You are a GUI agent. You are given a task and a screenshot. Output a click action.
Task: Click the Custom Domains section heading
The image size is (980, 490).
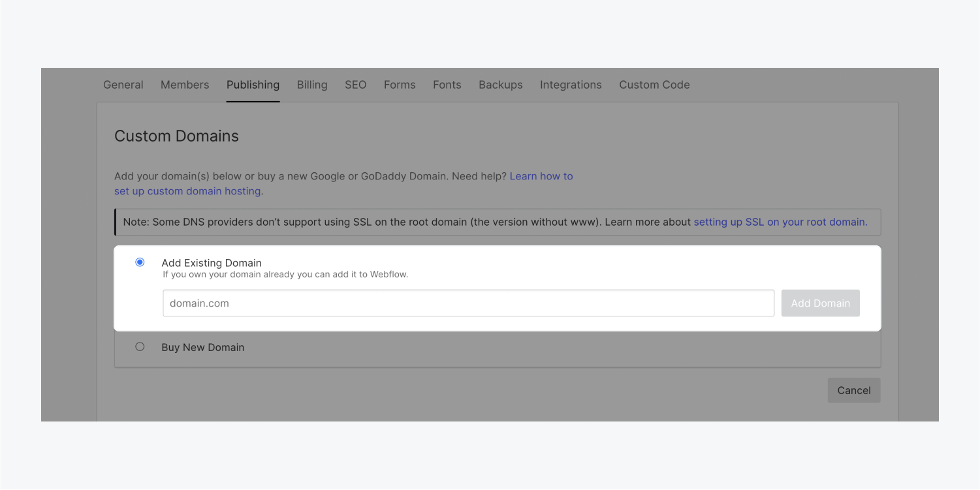pos(176,136)
